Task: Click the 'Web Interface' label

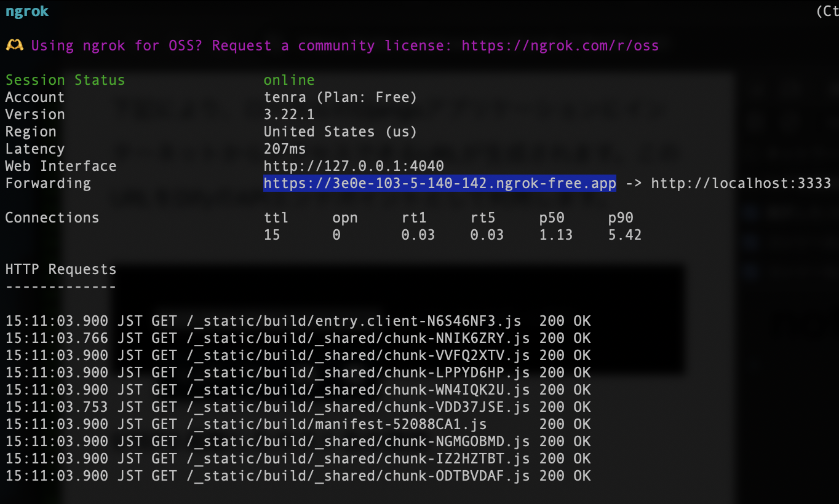Action: (x=61, y=166)
